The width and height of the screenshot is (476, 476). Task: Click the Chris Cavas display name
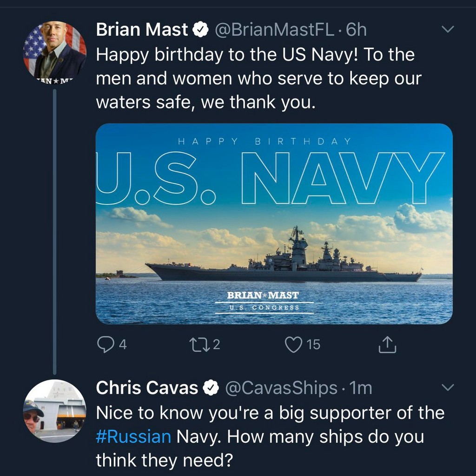click(x=147, y=388)
